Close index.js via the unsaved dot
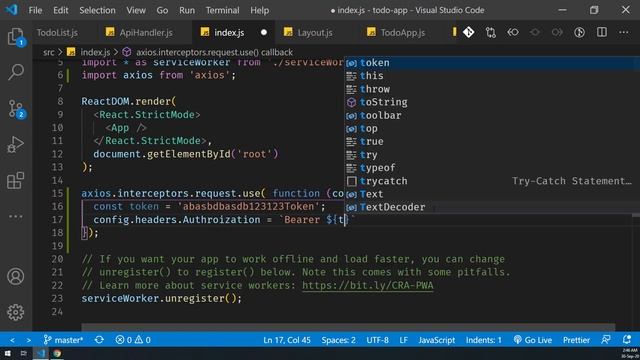 pos(264,32)
